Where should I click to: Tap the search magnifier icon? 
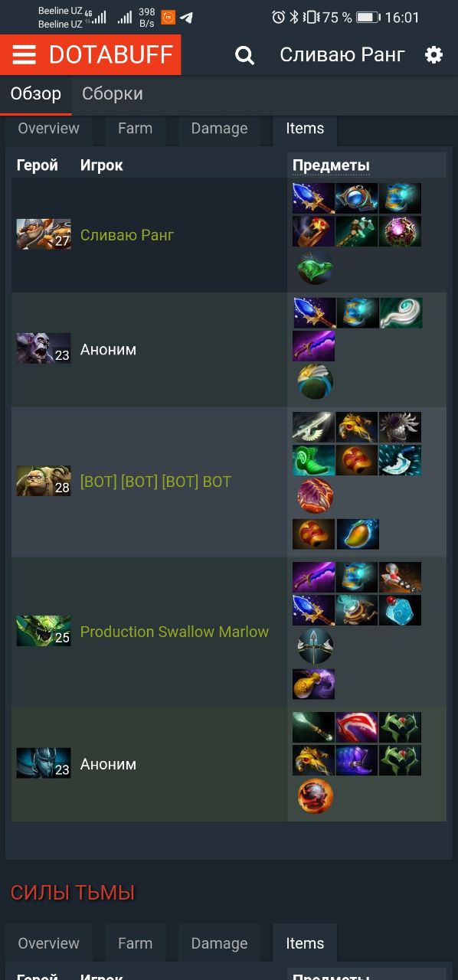tap(244, 55)
